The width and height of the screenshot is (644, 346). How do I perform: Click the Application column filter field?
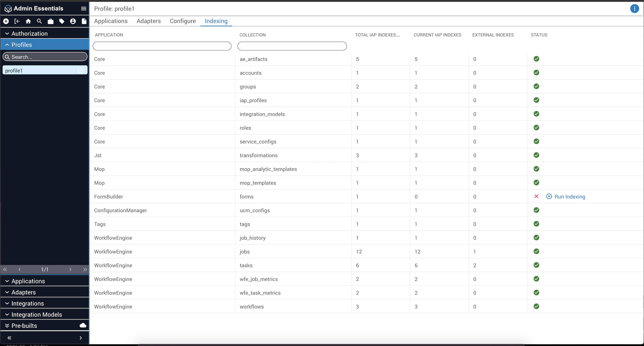(x=162, y=46)
